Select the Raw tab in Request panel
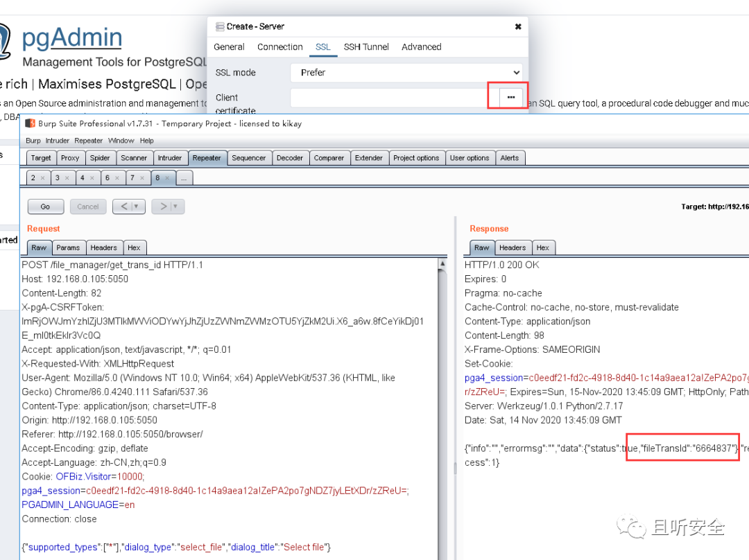This screenshot has width=749, height=560. point(39,248)
